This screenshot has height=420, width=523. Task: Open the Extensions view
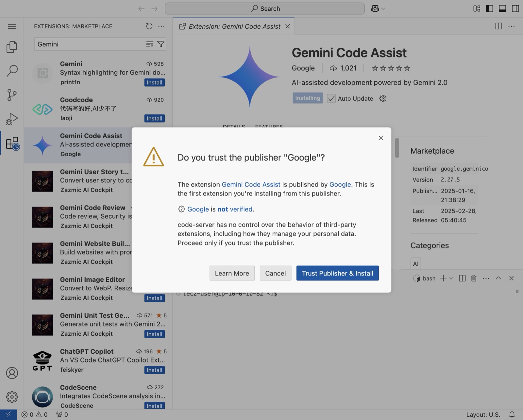[12, 143]
